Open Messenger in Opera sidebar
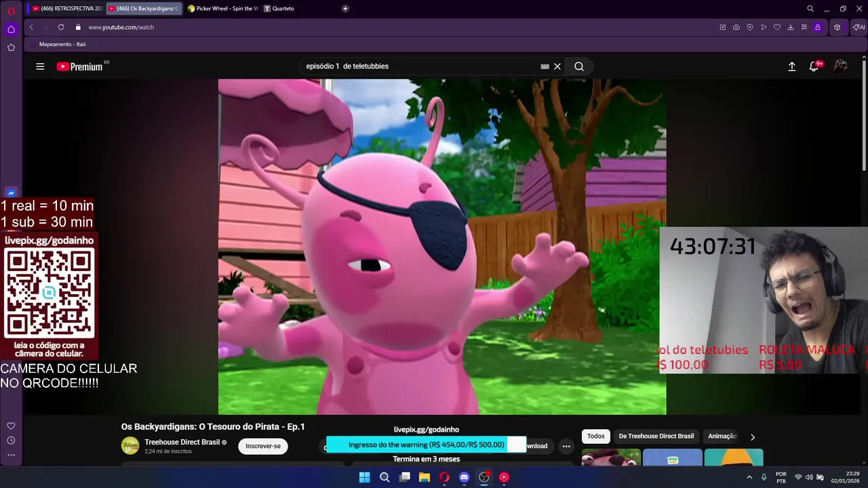The width and height of the screenshot is (868, 488). pyautogui.click(x=11, y=193)
